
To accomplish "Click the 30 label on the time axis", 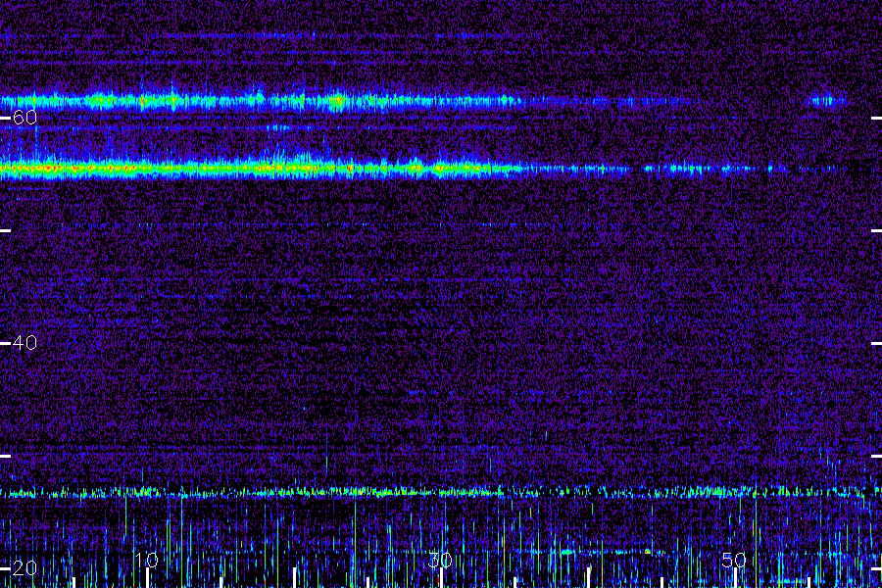I will [x=440, y=560].
